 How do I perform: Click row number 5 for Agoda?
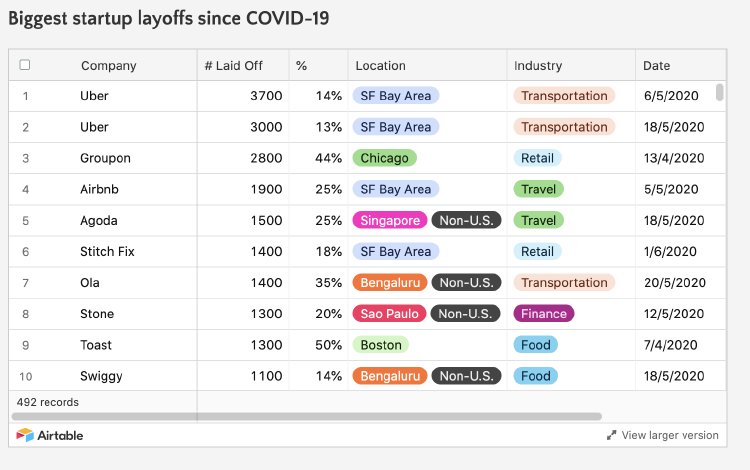tap(25, 220)
